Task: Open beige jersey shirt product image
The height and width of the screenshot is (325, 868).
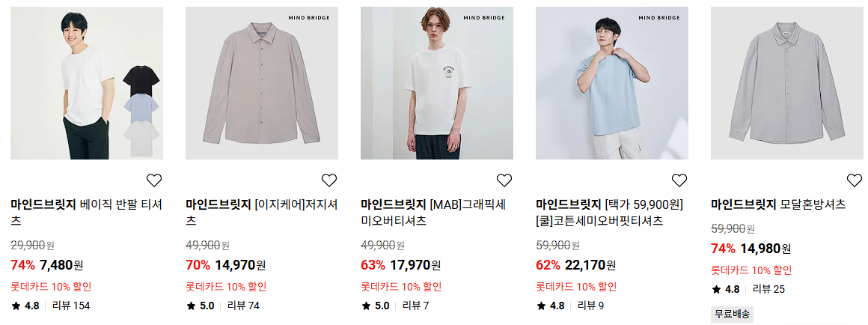Action: click(261, 83)
